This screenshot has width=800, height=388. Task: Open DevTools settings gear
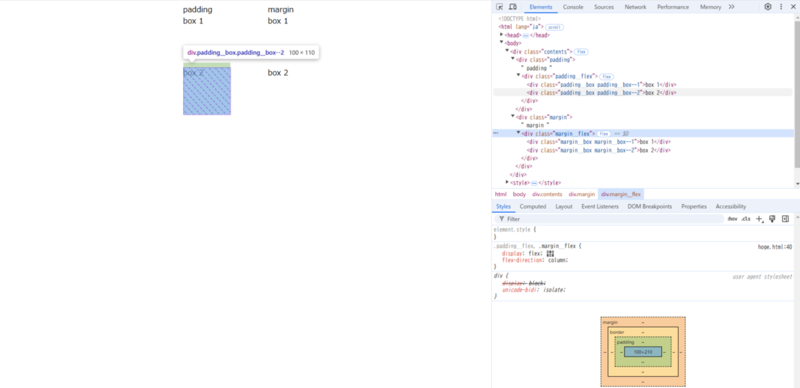tap(768, 7)
